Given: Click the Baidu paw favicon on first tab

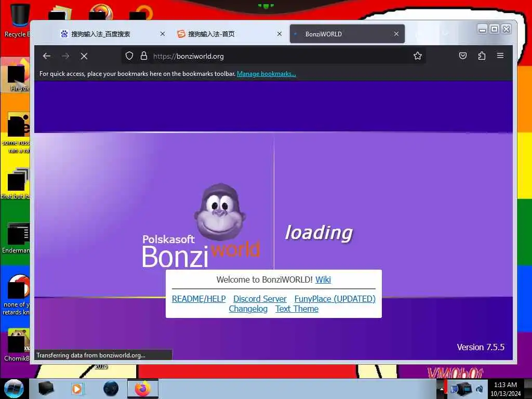Looking at the screenshot, I should pos(64,34).
